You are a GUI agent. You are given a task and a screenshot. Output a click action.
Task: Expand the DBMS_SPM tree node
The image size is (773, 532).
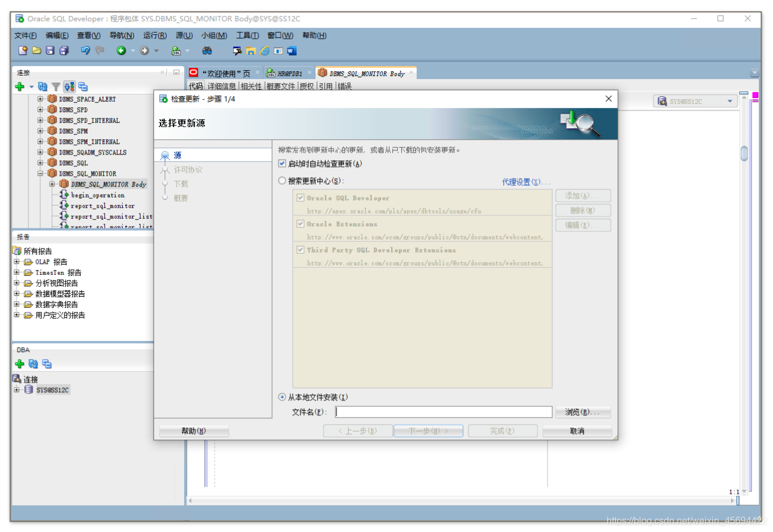click(x=41, y=131)
